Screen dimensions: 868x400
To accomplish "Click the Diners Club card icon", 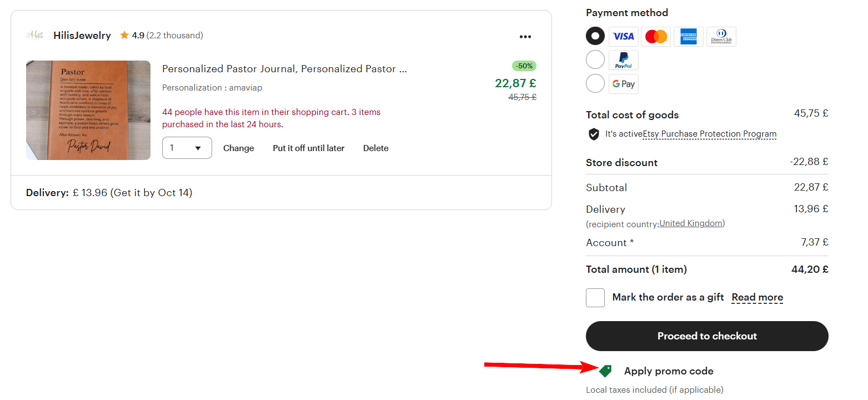I will (721, 37).
